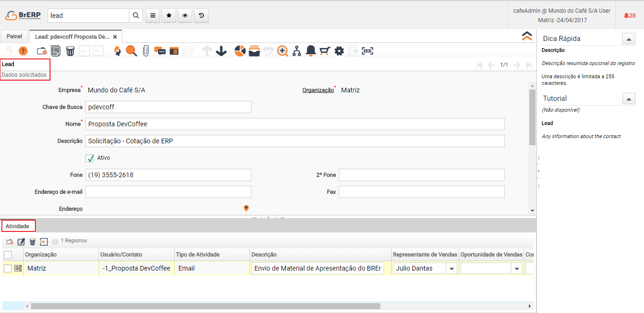
Task: Collapse the Dica Rápida panel
Action: pos(628,39)
